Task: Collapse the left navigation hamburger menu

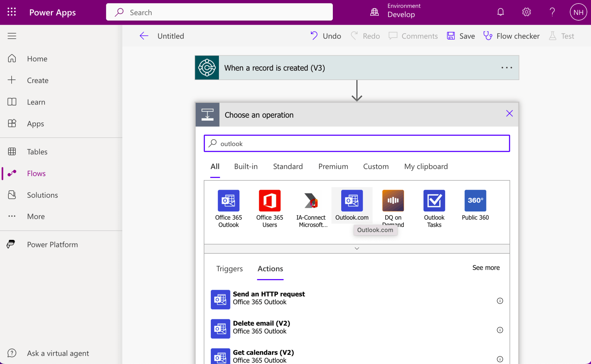Action: coord(12,36)
